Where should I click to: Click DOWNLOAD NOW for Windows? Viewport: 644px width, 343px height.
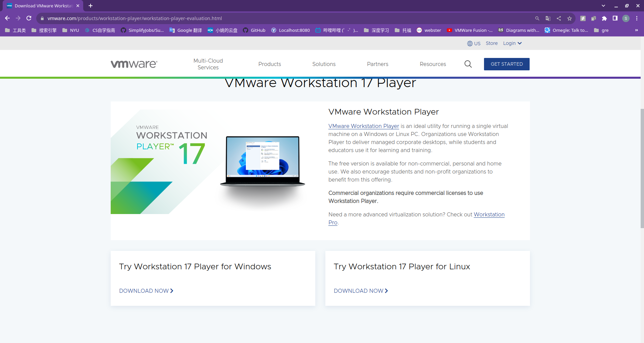point(146,291)
